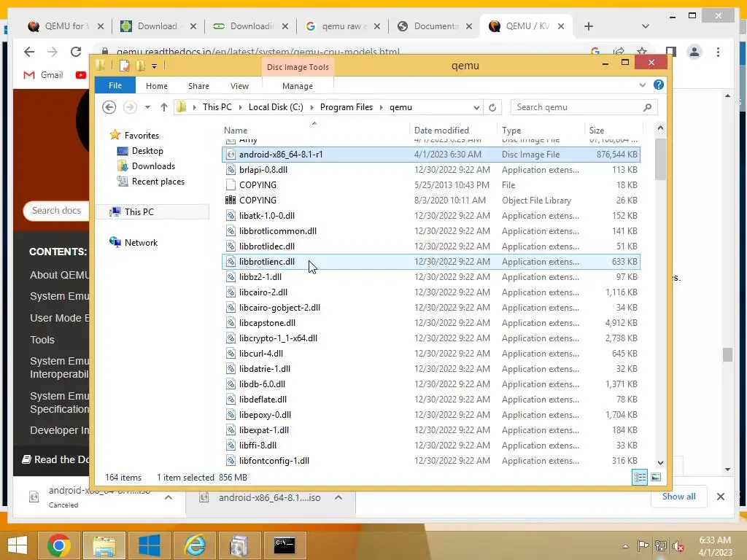
Task: Click the Chrome profile avatar icon
Action: [694, 52]
